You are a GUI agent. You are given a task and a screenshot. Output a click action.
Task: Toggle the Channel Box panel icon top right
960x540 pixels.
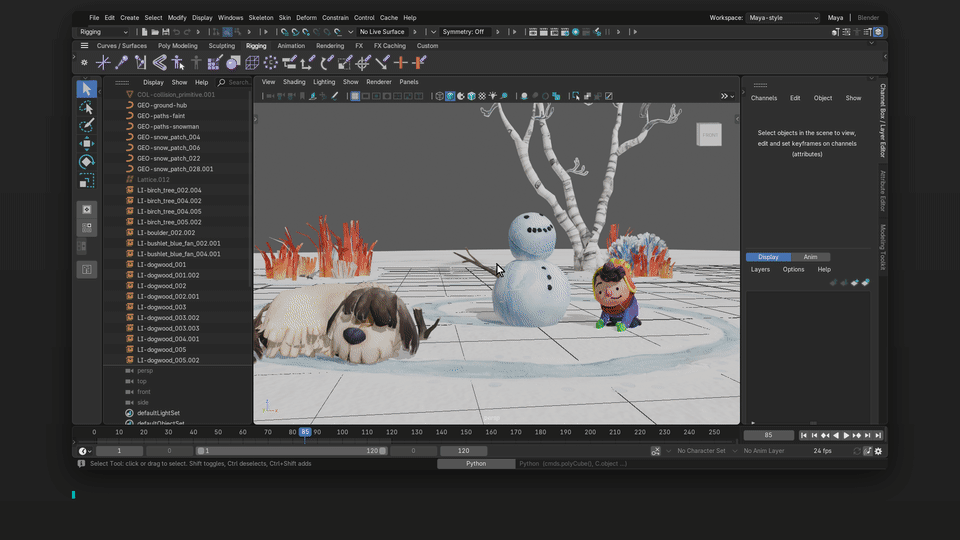click(878, 32)
